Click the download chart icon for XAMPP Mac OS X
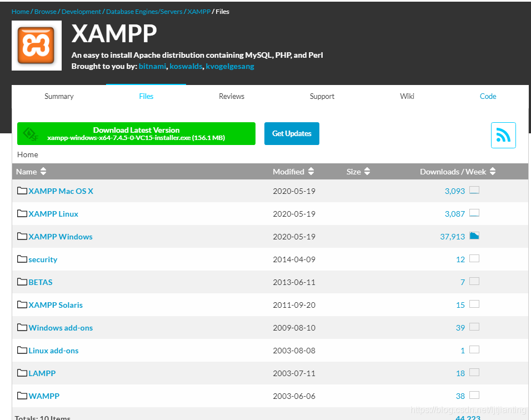The width and height of the screenshot is (531, 420). 474,190
